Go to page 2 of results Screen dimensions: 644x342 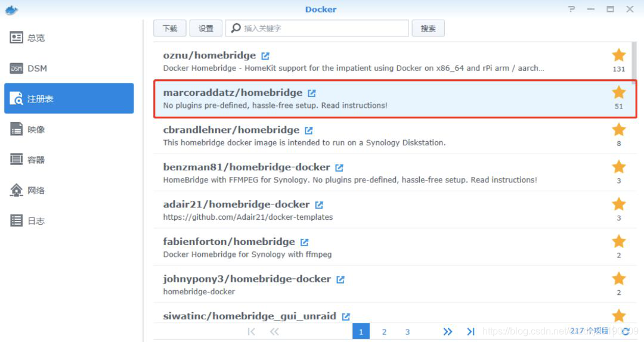tap(384, 332)
